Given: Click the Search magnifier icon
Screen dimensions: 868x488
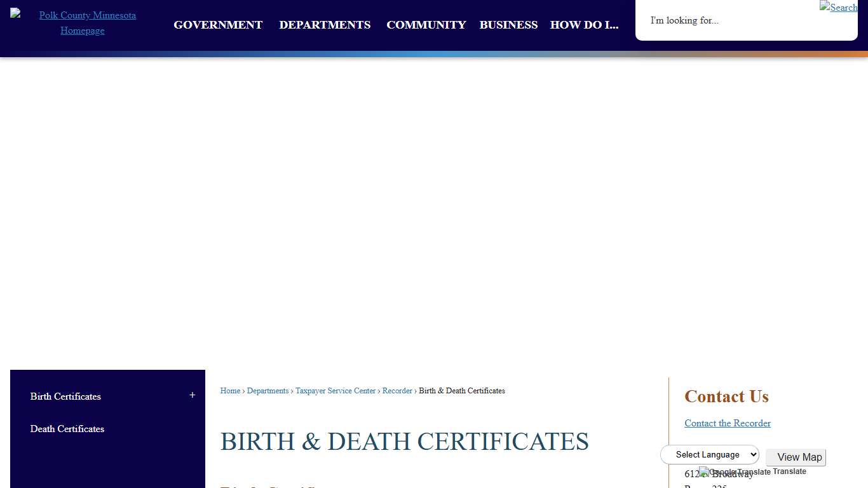Looking at the screenshot, I should point(838,8).
